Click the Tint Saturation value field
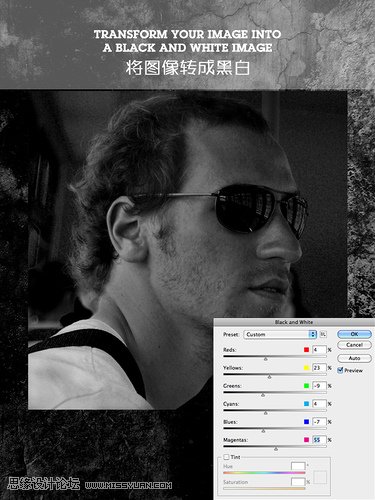Image resolution: width=375 pixels, height=500 pixels. tap(298, 482)
